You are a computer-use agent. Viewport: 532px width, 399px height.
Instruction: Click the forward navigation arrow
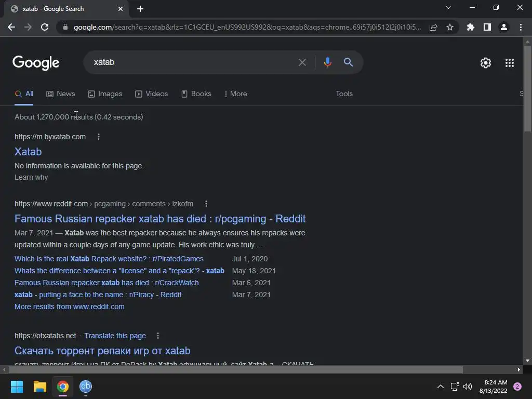pos(28,27)
